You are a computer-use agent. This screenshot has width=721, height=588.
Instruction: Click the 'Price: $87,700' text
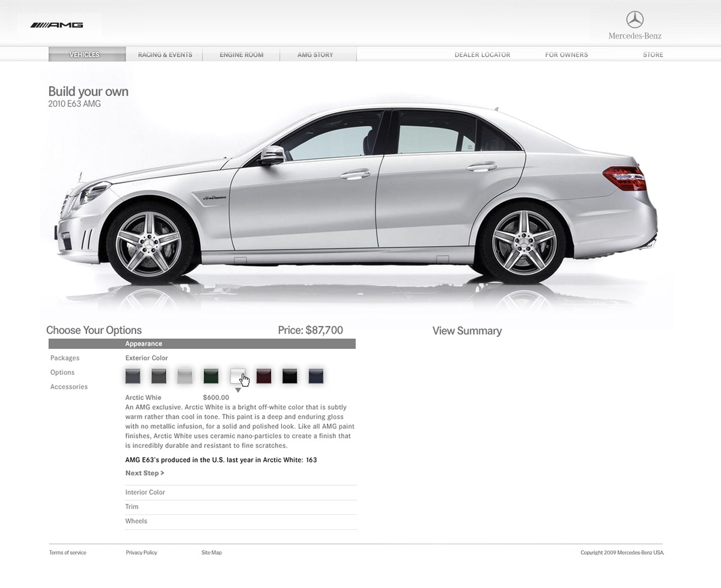point(311,330)
